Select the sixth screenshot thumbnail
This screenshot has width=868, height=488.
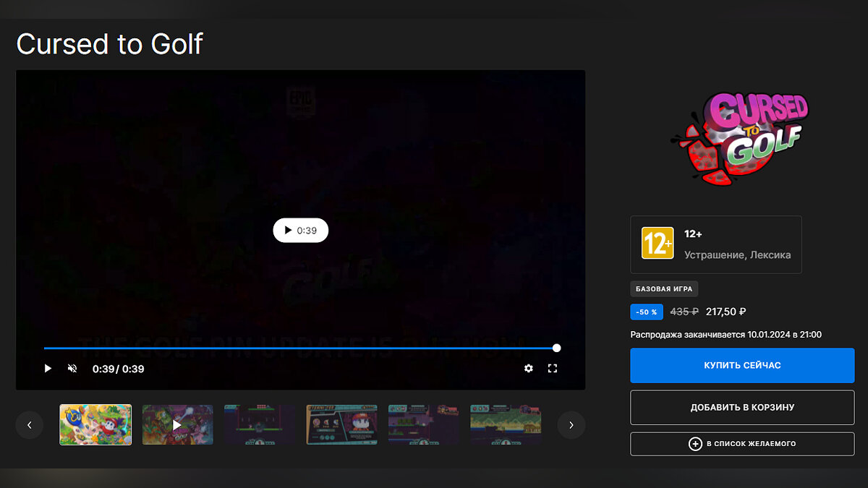click(506, 424)
